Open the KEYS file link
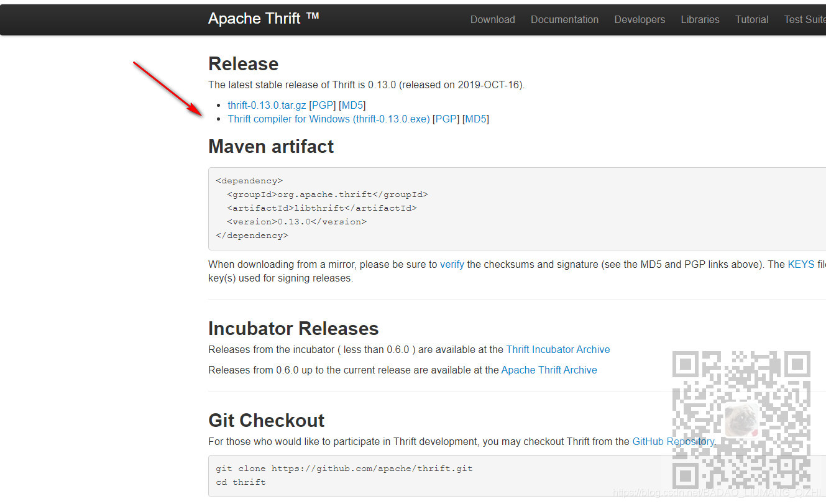826x504 pixels. (x=801, y=264)
